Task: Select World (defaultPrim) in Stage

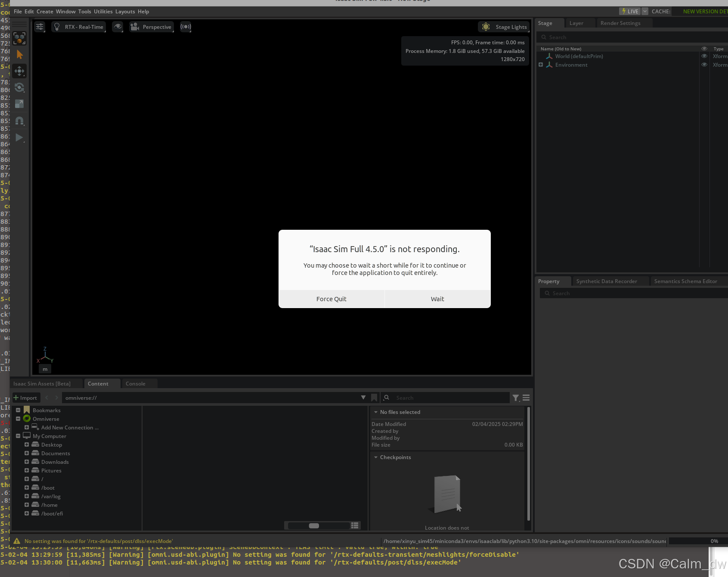Action: click(x=579, y=56)
